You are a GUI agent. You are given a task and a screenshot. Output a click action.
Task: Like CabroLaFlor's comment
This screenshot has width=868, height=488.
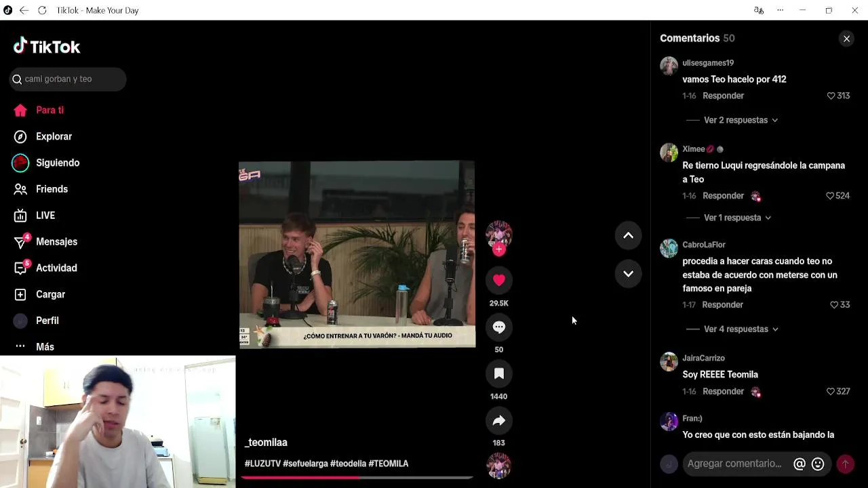pyautogui.click(x=834, y=305)
